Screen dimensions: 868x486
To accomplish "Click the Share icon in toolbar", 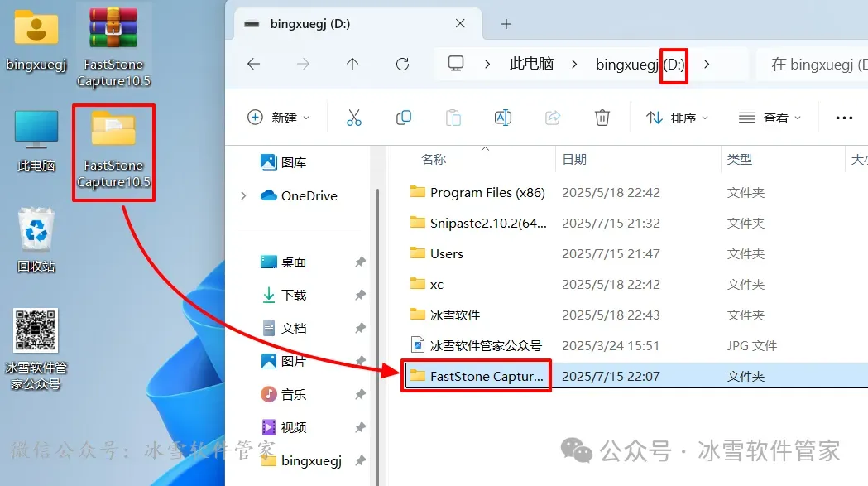I will pos(553,118).
